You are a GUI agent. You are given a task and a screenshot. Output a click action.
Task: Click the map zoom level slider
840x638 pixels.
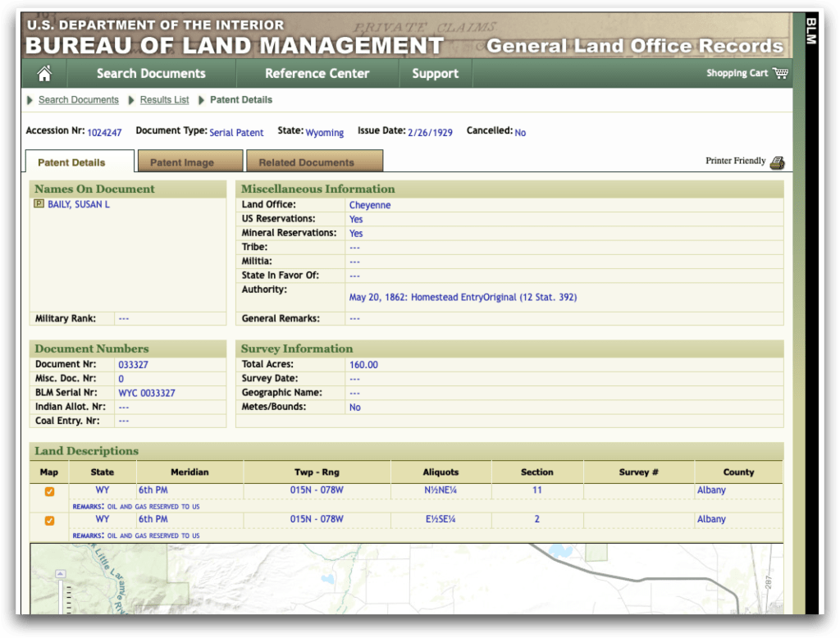60,597
